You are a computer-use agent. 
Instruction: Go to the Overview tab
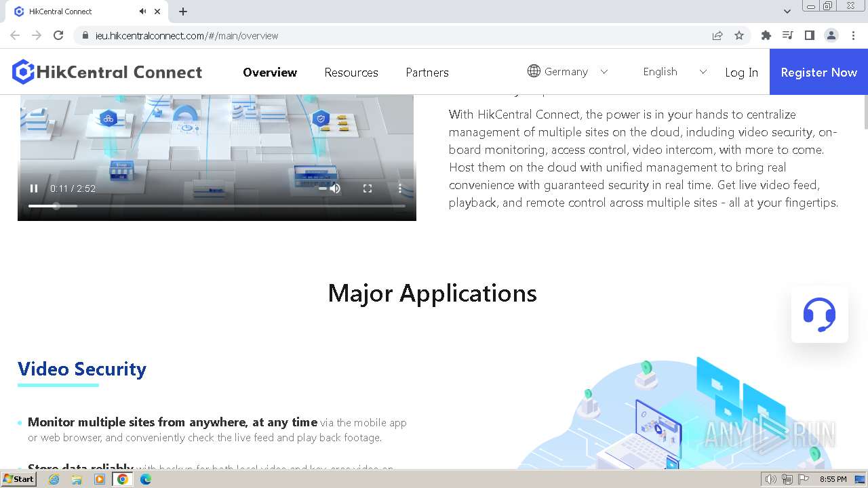tap(270, 73)
